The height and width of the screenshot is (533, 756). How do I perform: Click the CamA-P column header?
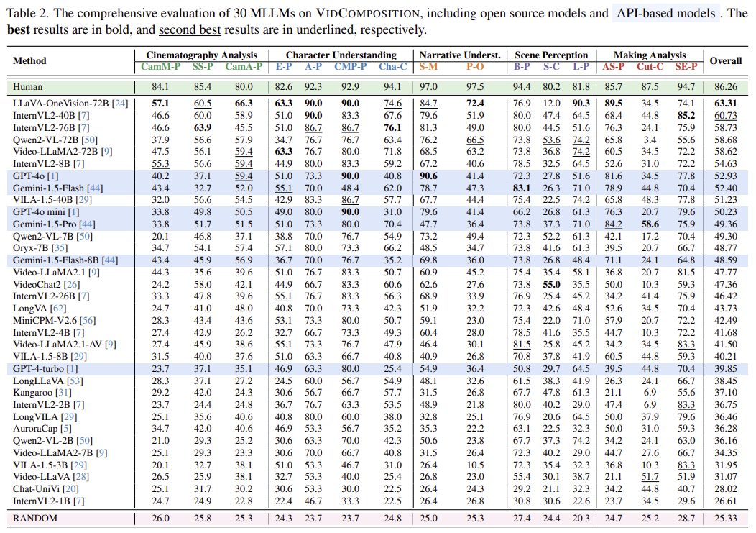(x=244, y=67)
